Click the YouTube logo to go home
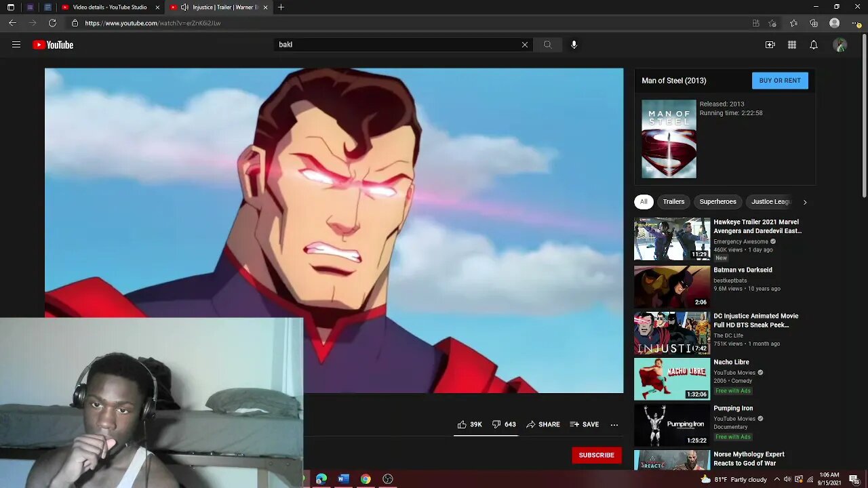Image resolution: width=868 pixels, height=488 pixels. [53, 45]
